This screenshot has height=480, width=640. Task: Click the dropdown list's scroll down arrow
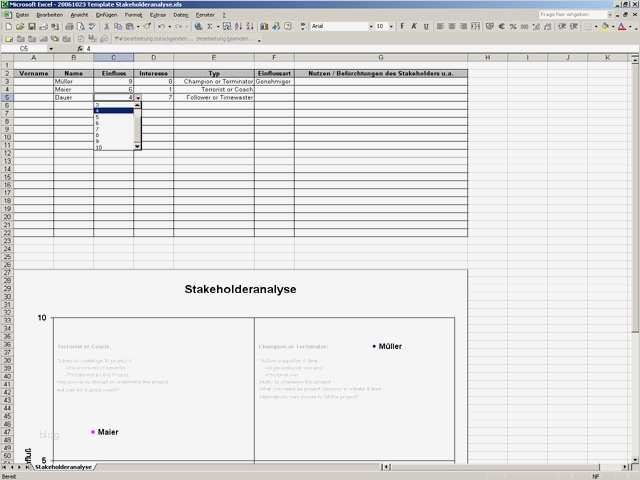[x=138, y=147]
